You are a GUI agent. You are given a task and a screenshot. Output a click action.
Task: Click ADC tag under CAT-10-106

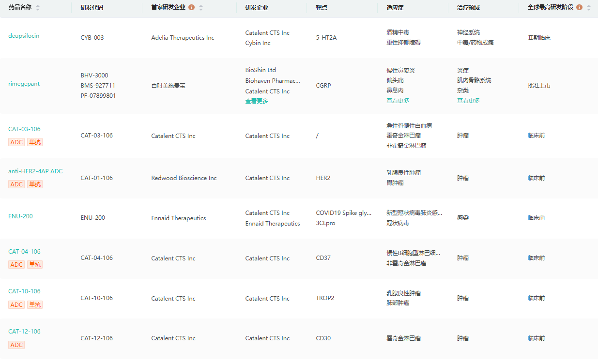tap(16, 305)
